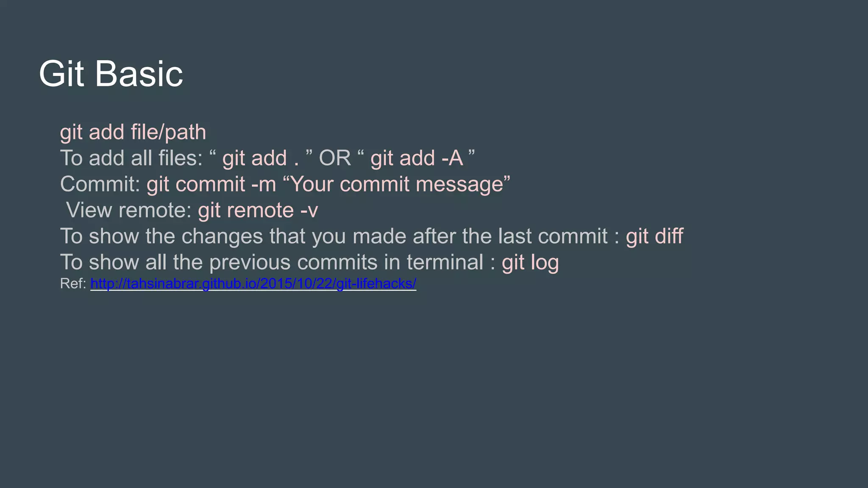The width and height of the screenshot is (868, 488).
Task: Click 'To add all files:' text
Action: (131, 158)
